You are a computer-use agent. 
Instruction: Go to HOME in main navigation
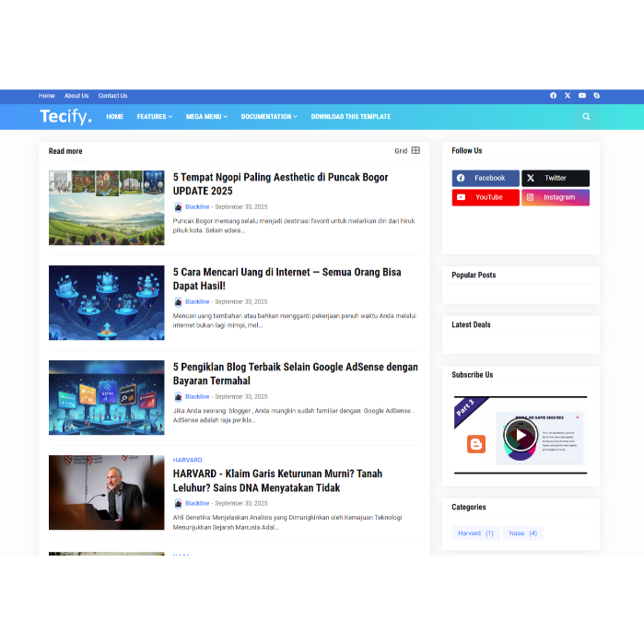(x=114, y=117)
